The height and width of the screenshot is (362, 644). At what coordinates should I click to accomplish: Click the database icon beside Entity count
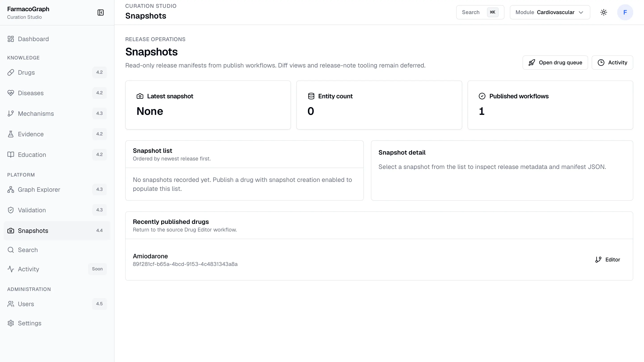(x=311, y=96)
